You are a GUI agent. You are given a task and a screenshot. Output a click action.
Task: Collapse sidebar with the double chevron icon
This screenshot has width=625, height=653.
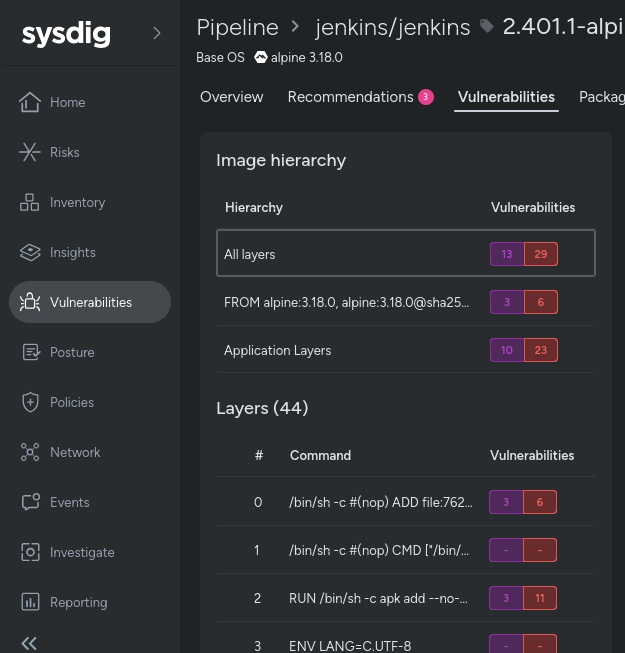(29, 643)
